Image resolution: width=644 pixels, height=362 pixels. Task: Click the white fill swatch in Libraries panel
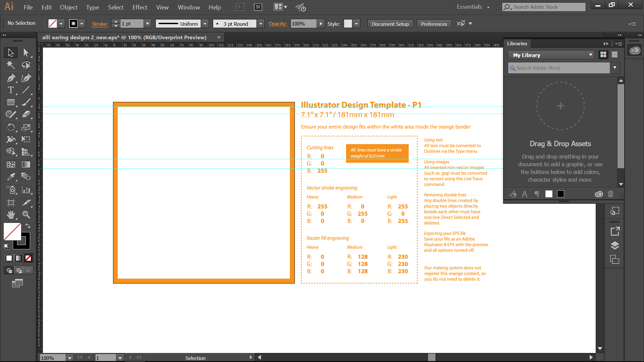(549, 194)
